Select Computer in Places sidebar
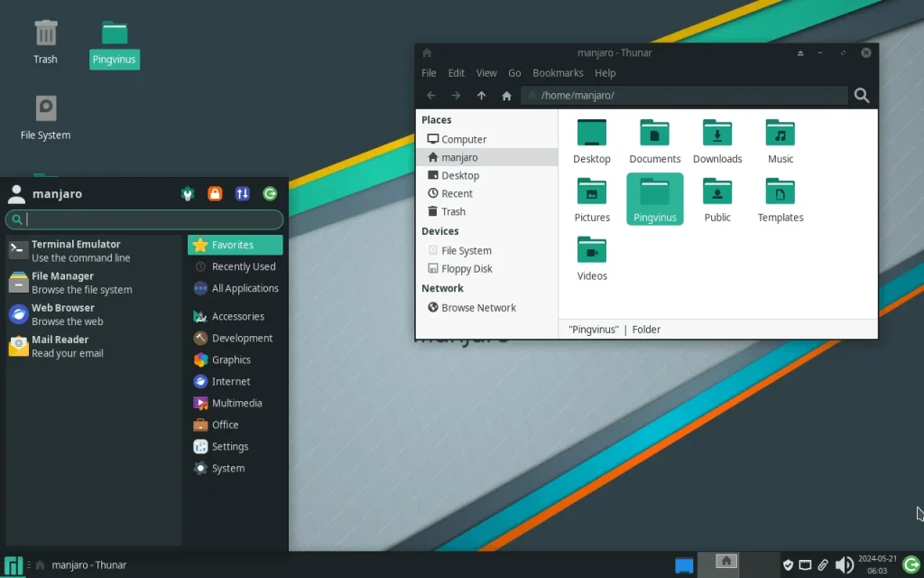The image size is (924, 578). pyautogui.click(x=486, y=139)
